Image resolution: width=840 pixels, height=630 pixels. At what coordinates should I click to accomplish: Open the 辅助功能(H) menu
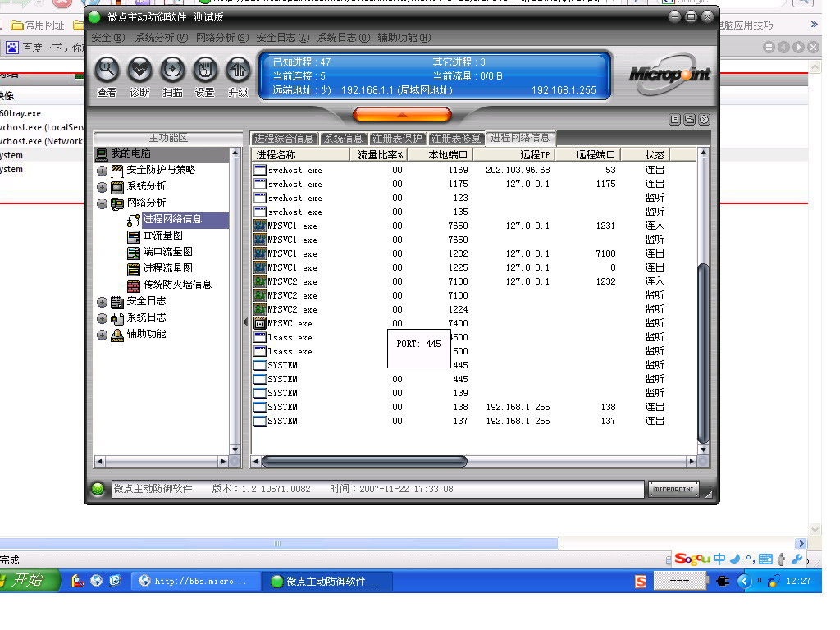[x=404, y=38]
